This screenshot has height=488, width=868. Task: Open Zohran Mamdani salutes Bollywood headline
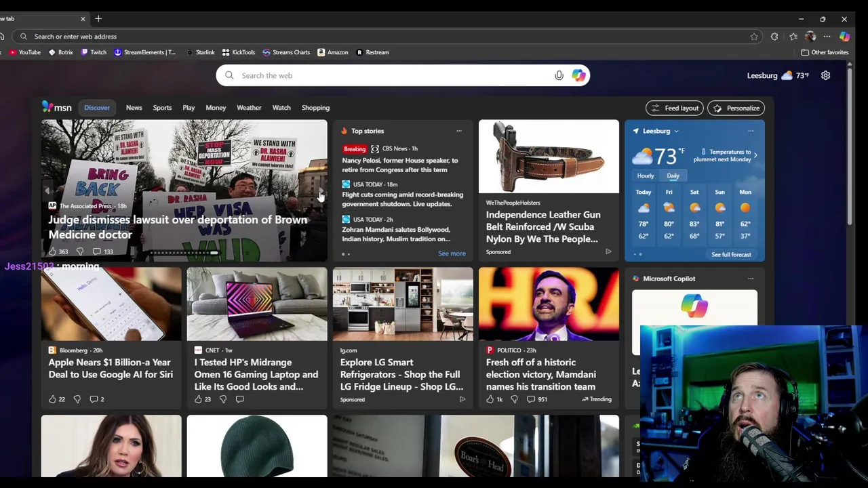tap(396, 234)
